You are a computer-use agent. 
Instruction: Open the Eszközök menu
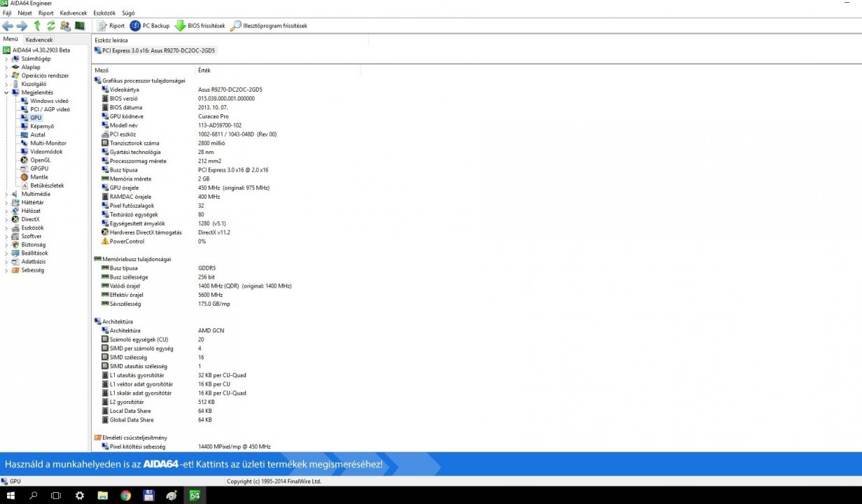104,13
